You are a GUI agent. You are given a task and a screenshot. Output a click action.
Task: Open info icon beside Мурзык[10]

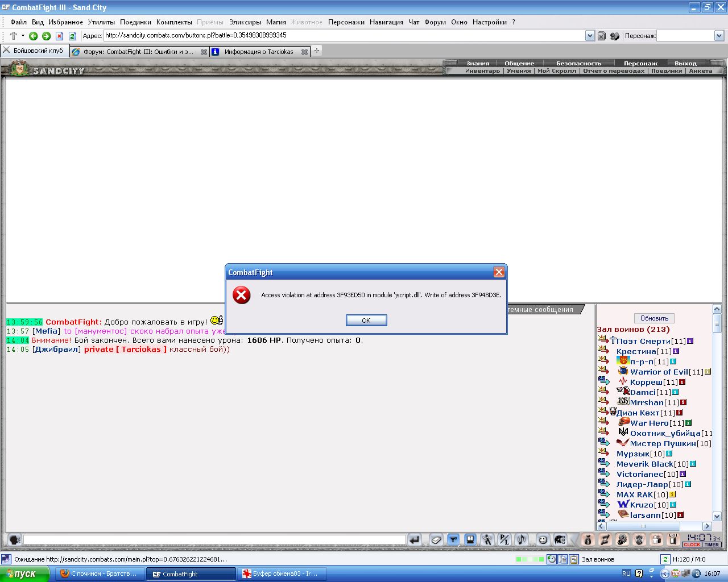click(669, 454)
